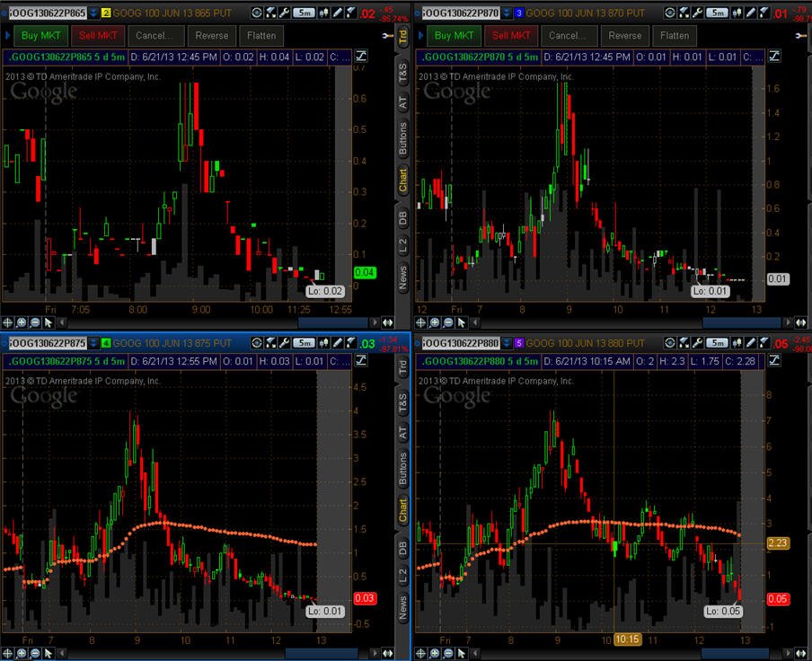The image size is (812, 661).
Task: Open the purple 5 link color selector
Action: pyautogui.click(x=519, y=343)
